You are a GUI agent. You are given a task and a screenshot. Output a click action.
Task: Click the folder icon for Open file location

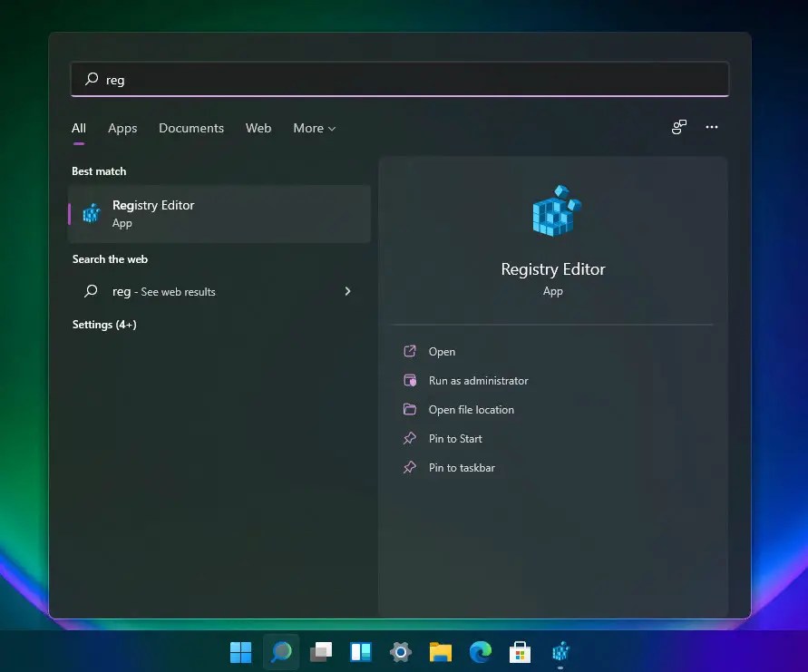[x=410, y=409]
